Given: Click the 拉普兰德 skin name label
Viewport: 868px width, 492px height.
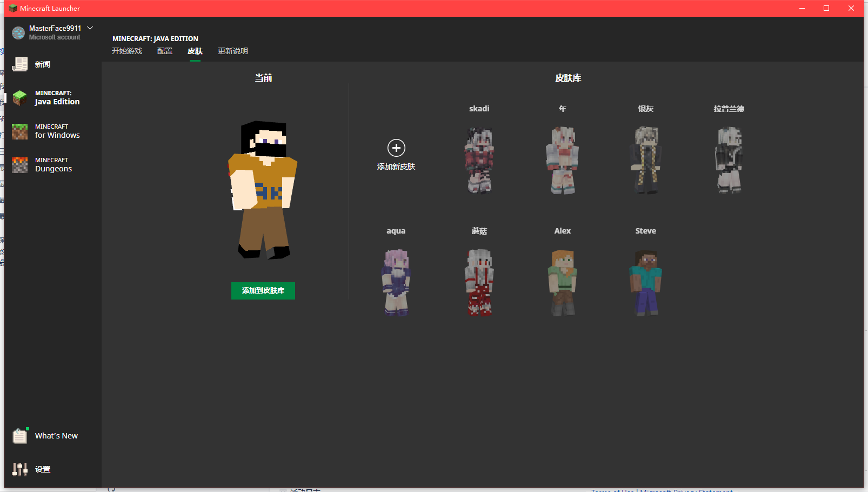Looking at the screenshot, I should [x=729, y=109].
